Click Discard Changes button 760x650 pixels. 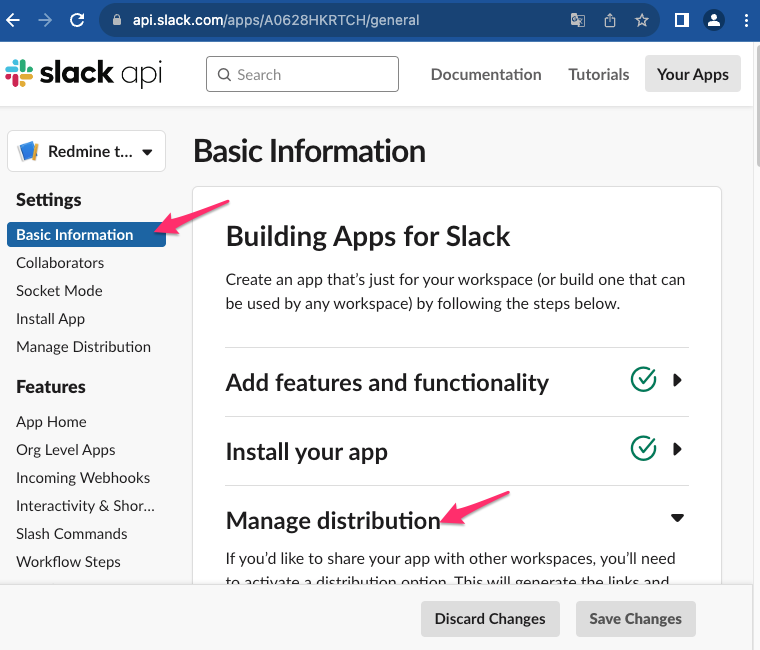tap(490, 619)
